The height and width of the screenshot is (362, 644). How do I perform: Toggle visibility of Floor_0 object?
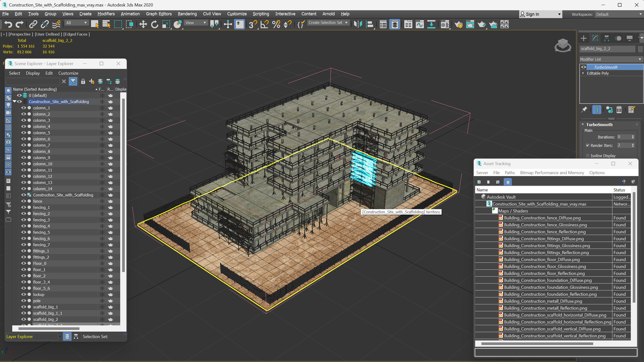click(x=23, y=264)
